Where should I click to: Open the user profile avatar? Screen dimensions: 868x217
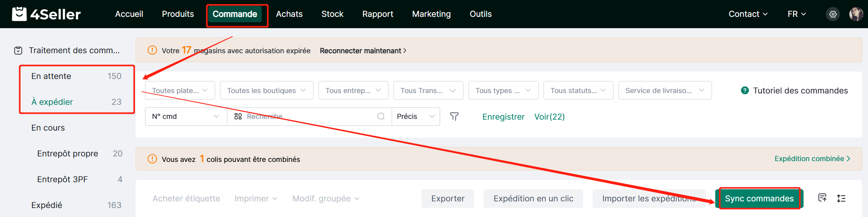[855, 14]
